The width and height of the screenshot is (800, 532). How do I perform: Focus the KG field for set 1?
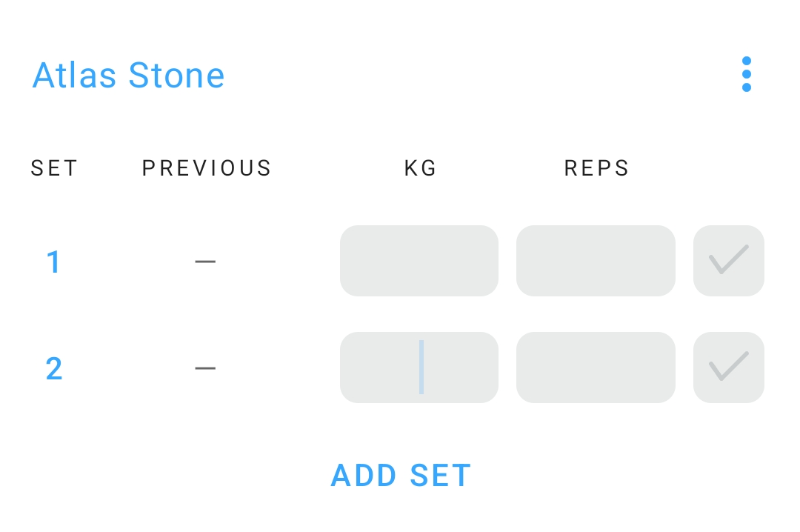tap(419, 261)
